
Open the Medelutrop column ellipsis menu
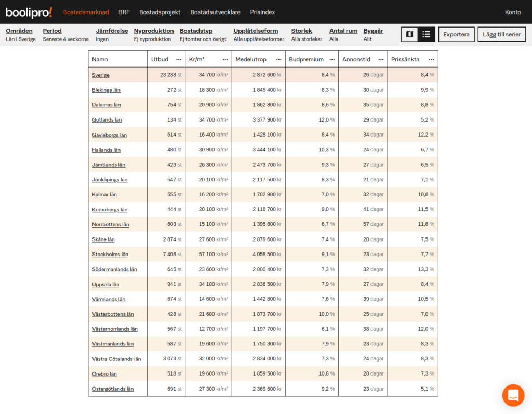278,59
